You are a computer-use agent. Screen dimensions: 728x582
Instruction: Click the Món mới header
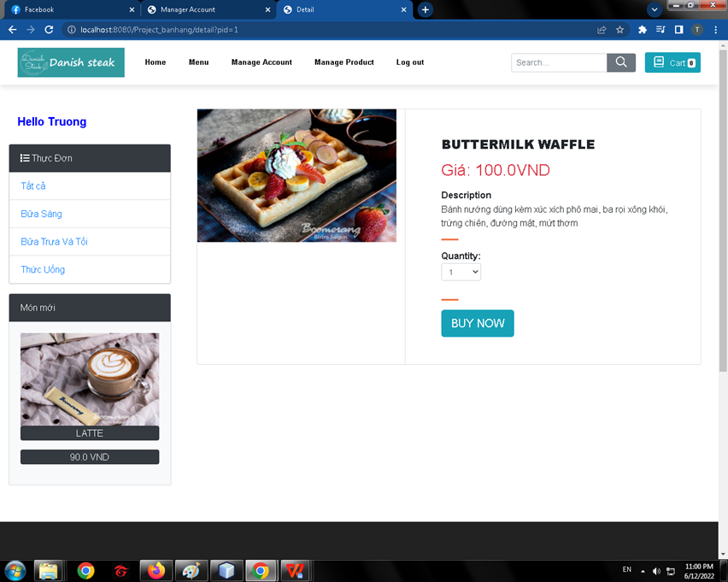pos(90,308)
